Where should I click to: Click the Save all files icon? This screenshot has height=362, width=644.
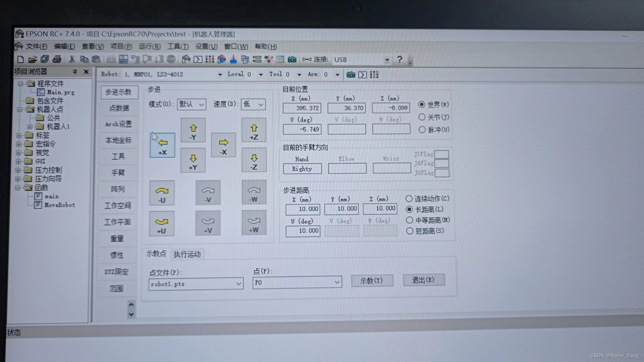45,59
